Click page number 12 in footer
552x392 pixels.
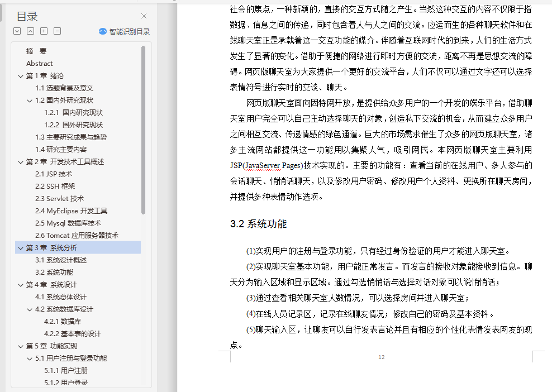point(381,357)
